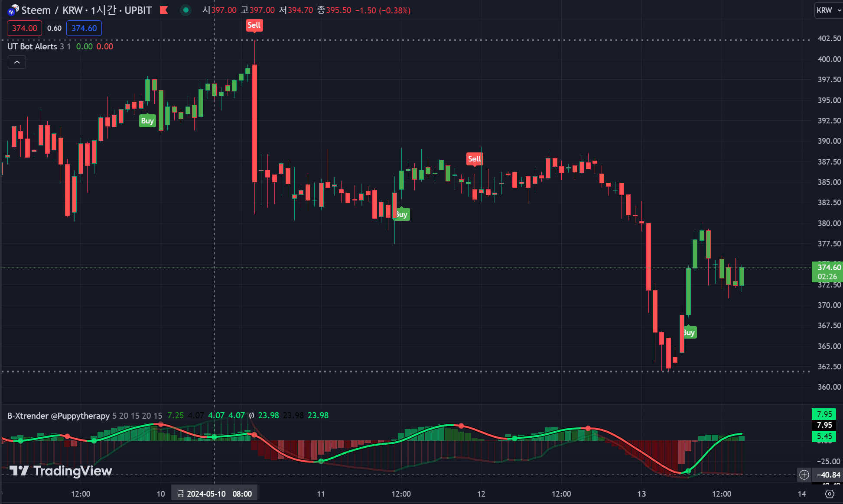Click the Buy signal label near 392.50
Image resolution: width=843 pixels, height=504 pixels.
(147, 121)
